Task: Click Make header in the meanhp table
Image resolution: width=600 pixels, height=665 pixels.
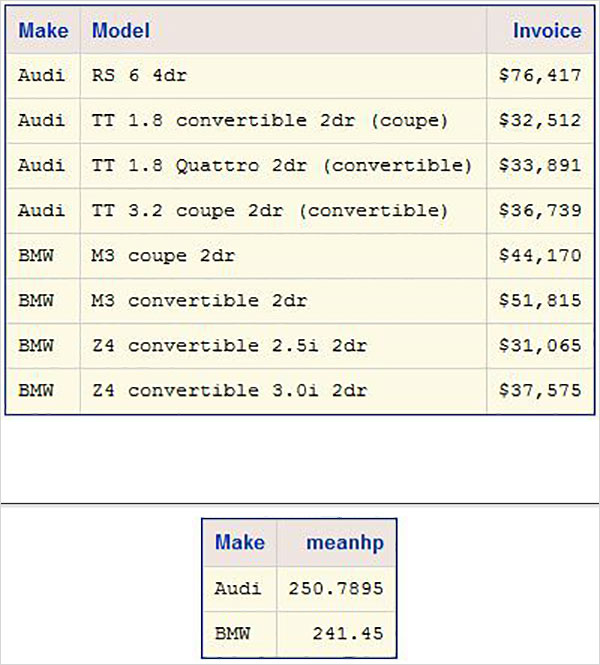Action: pos(240,543)
